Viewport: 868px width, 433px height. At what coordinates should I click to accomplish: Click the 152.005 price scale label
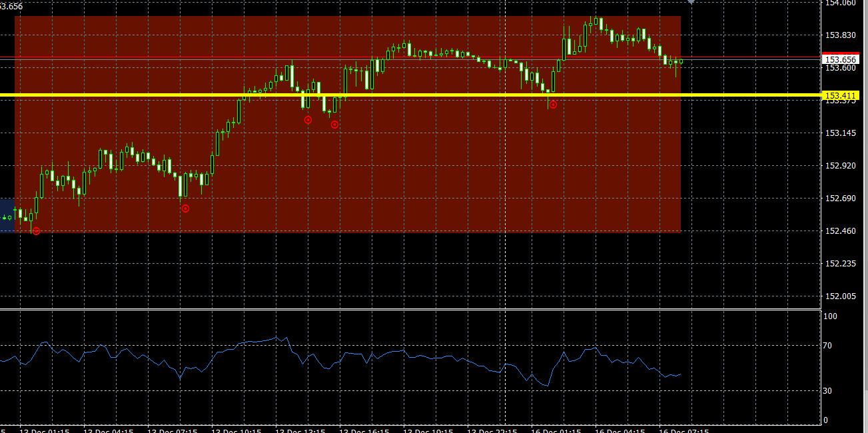click(840, 296)
